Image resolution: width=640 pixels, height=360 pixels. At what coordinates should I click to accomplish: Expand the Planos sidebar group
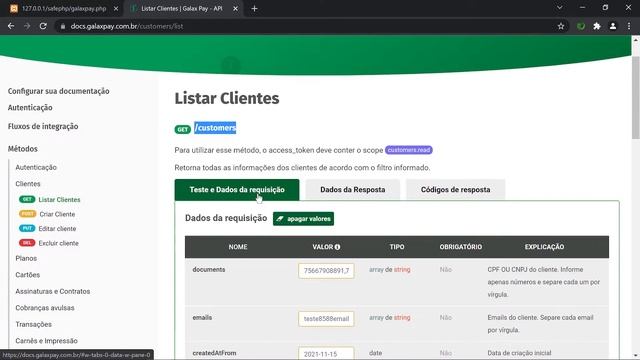pyautogui.click(x=26, y=258)
